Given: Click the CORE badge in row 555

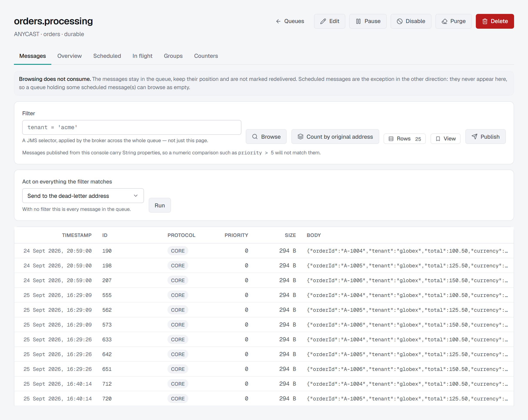Looking at the screenshot, I should click(x=178, y=295).
